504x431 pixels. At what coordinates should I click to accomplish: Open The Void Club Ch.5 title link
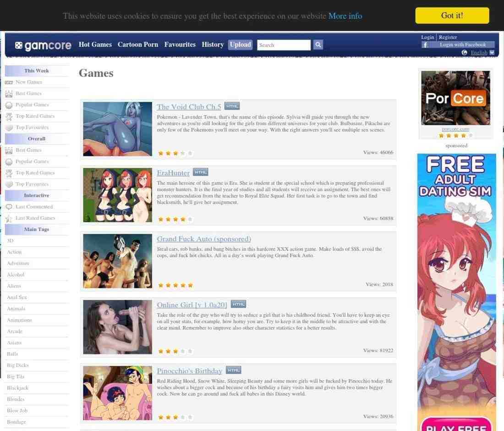[189, 107]
